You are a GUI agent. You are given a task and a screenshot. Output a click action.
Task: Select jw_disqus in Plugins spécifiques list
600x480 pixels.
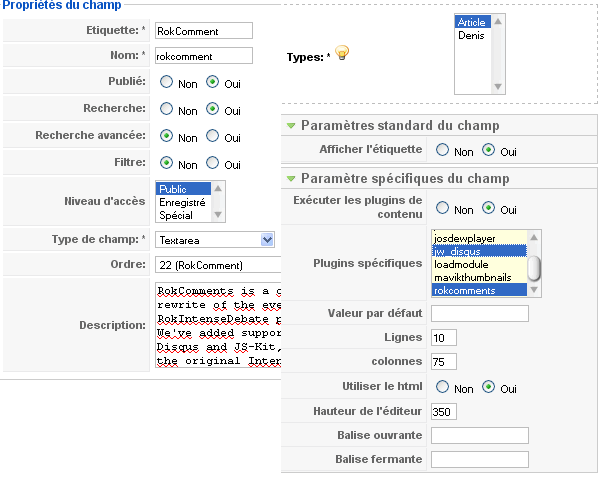(479, 251)
